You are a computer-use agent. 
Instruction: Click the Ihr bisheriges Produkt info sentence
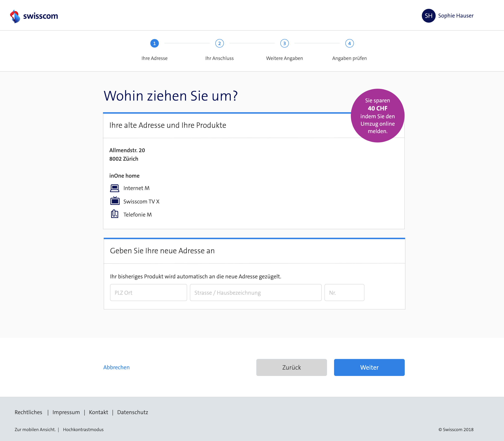pos(196,277)
